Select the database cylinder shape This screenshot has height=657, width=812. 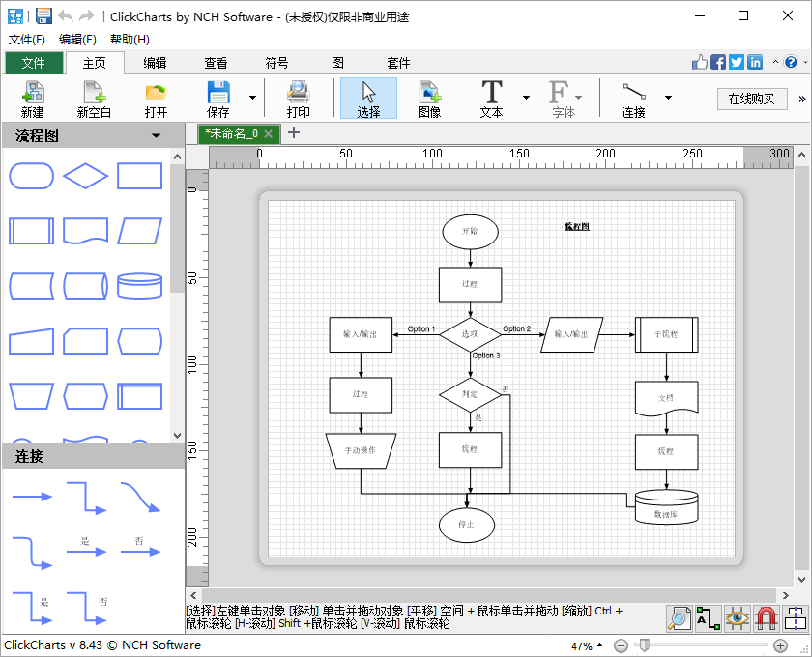(140, 286)
